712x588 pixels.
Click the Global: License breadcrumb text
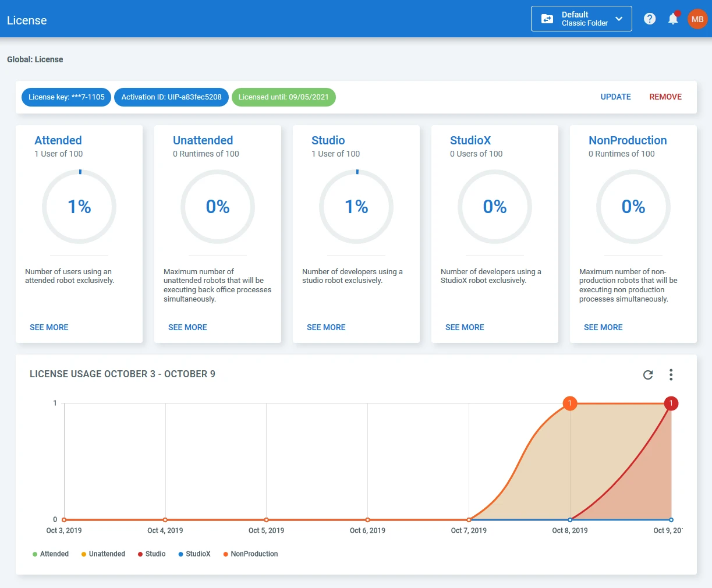(35, 59)
